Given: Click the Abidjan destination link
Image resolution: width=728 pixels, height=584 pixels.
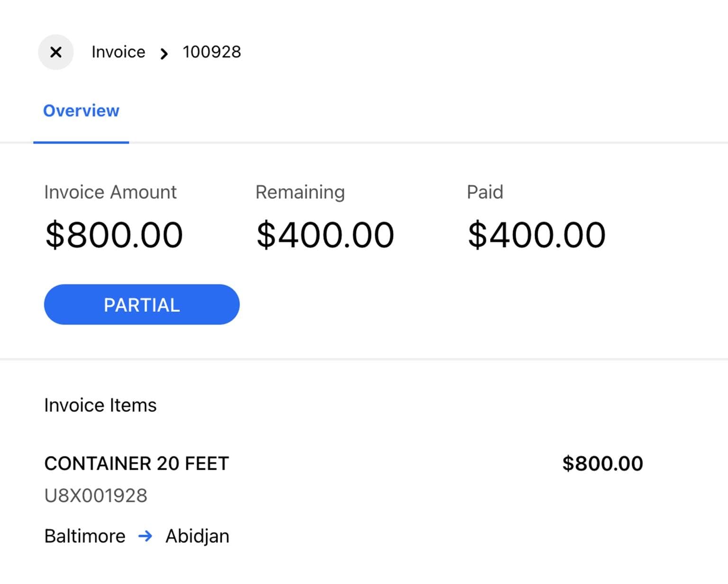Looking at the screenshot, I should tap(197, 536).
